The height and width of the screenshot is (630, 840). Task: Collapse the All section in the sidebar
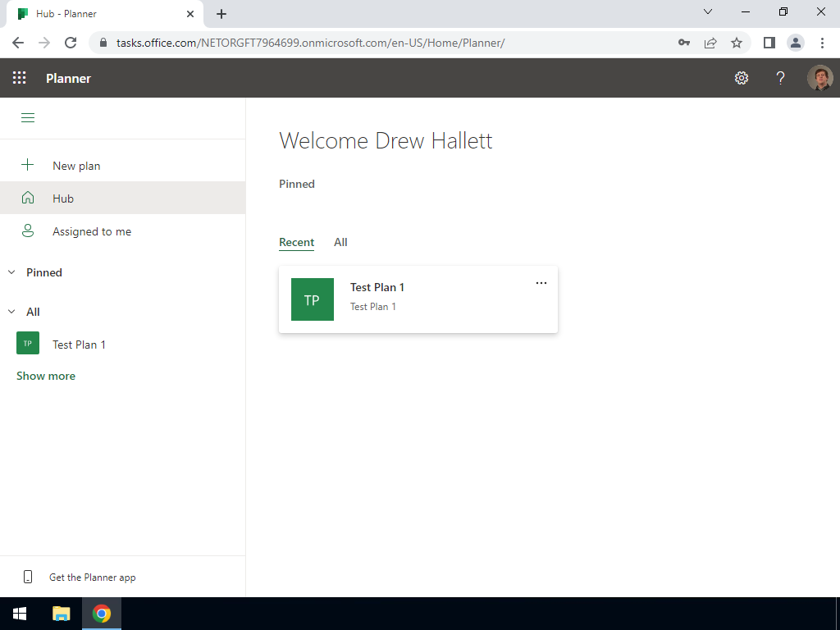point(11,311)
